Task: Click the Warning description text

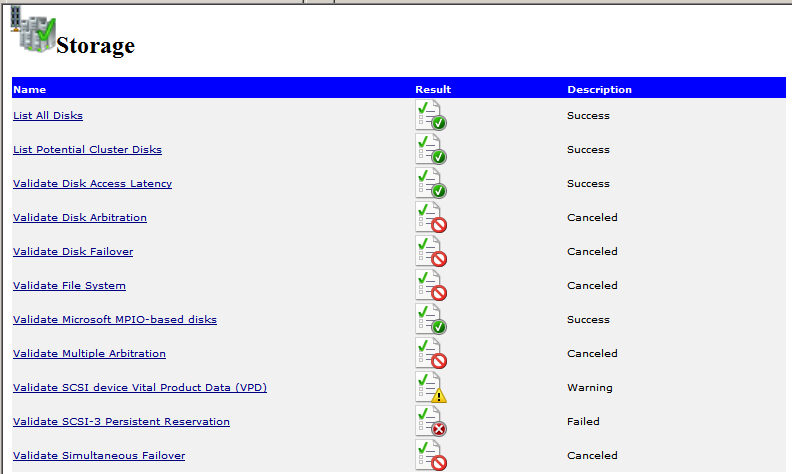Action: tap(590, 388)
